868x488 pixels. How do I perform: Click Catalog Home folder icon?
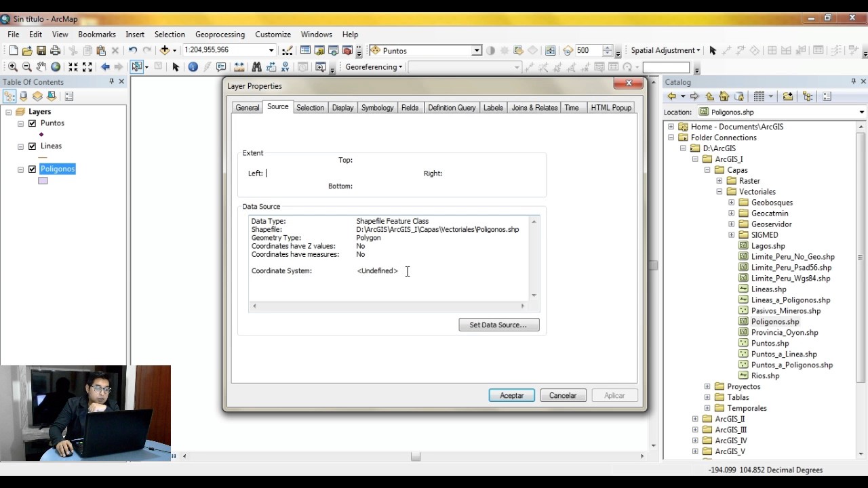(x=724, y=96)
